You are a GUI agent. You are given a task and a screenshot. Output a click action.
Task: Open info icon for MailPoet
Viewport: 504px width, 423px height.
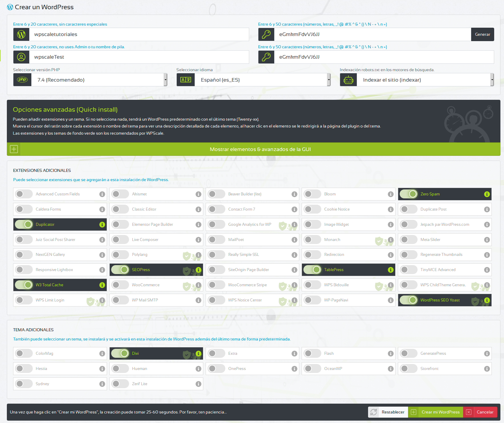point(294,240)
